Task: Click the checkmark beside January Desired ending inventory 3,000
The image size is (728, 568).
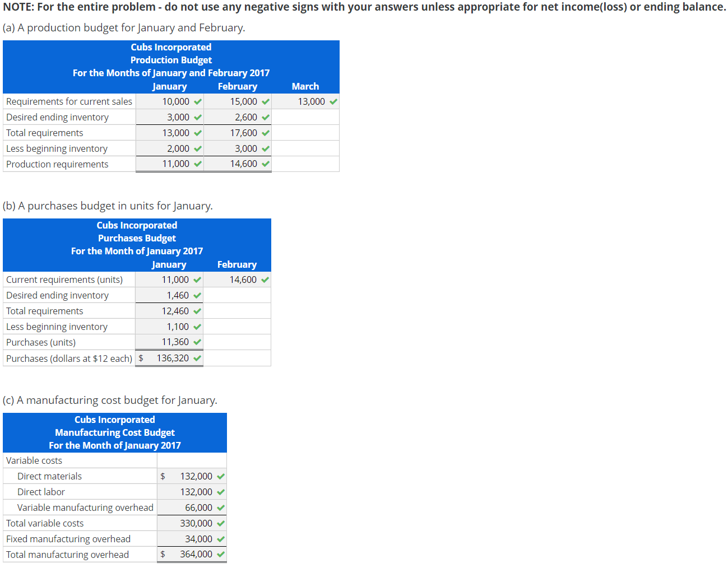Action: 198,118
